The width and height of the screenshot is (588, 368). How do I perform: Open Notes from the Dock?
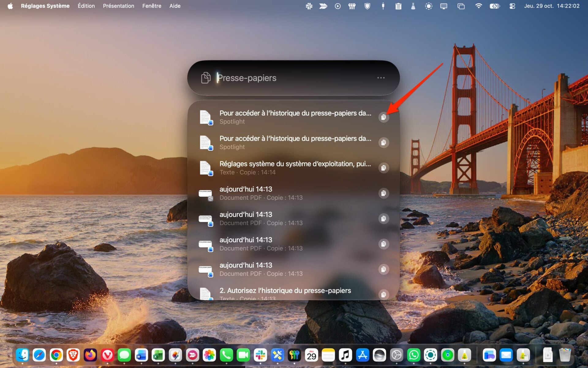click(x=328, y=355)
